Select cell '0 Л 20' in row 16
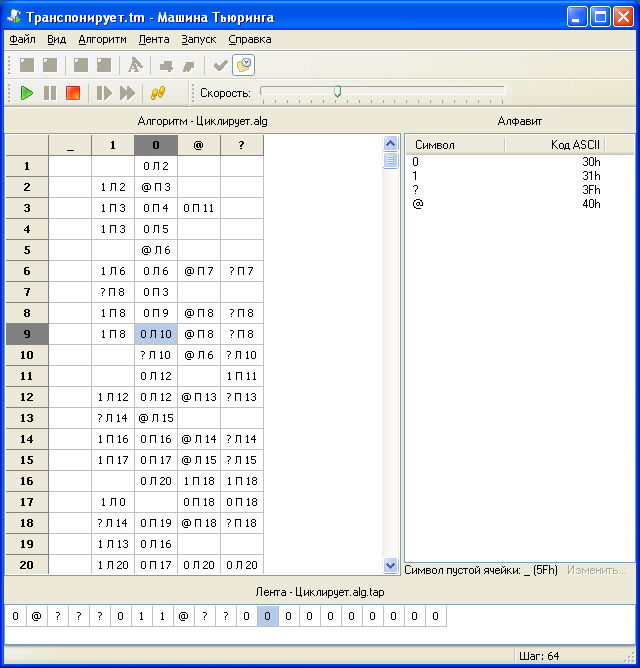Screen dimensions: 640x668 click(156, 481)
